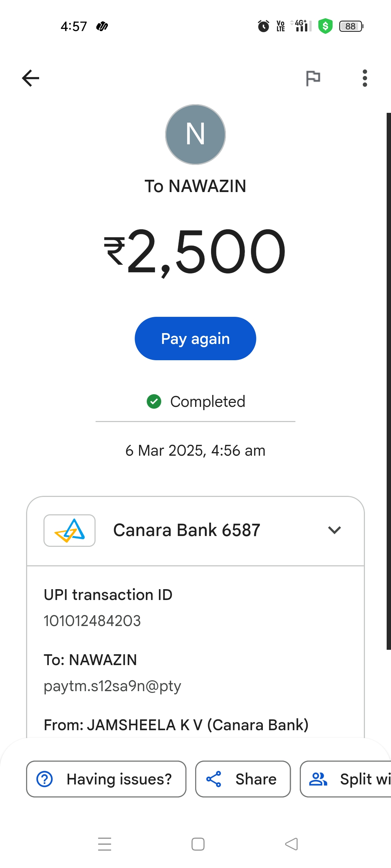Open recent apps from navigation bar
This screenshot has width=391, height=868.
click(x=105, y=844)
